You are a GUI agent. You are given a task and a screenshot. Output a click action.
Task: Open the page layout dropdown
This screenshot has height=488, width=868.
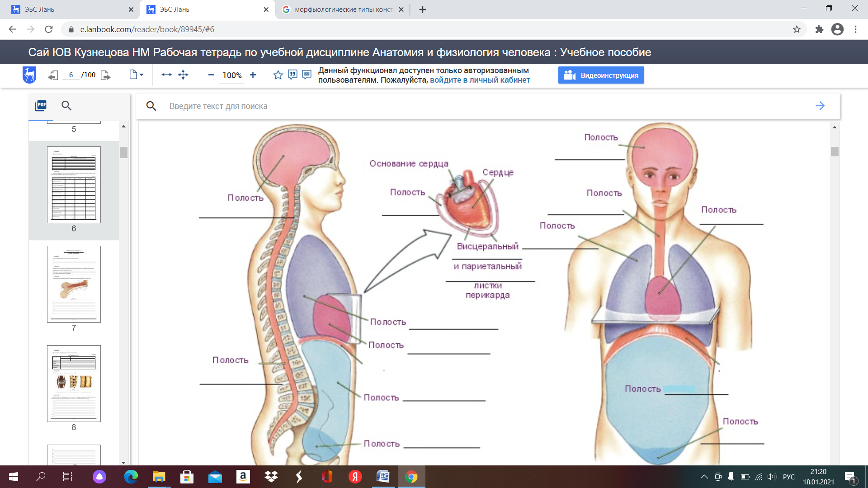click(x=136, y=75)
